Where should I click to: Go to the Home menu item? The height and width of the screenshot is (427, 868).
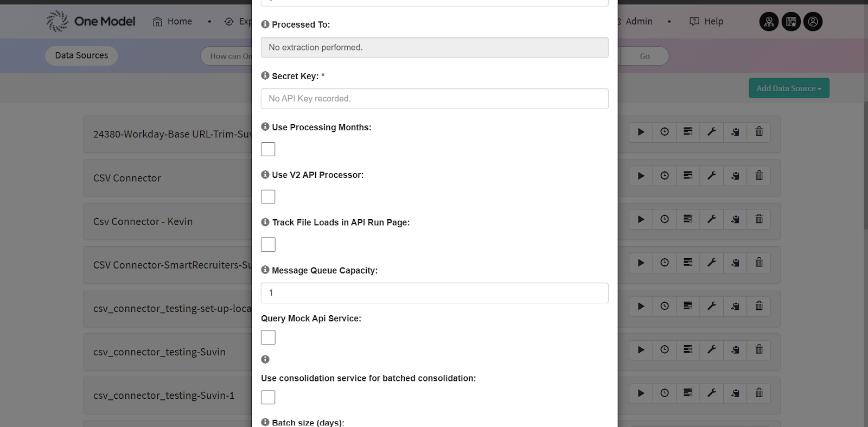coord(173,22)
